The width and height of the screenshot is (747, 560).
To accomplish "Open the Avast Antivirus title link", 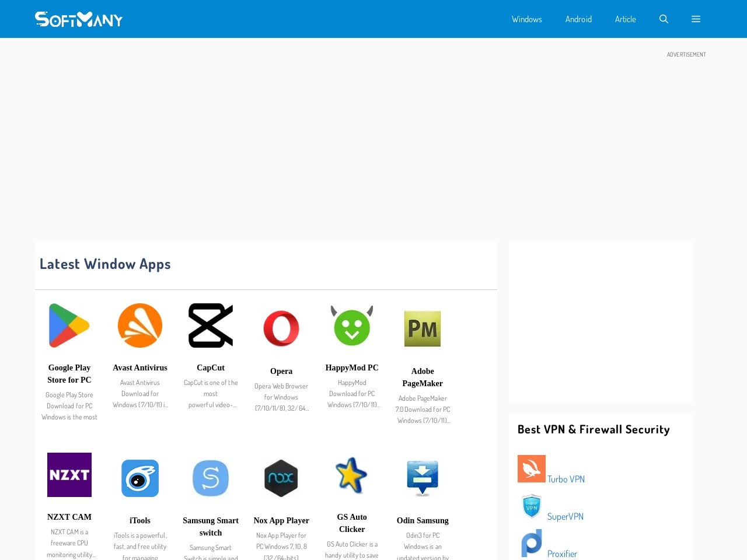I will coord(140,367).
